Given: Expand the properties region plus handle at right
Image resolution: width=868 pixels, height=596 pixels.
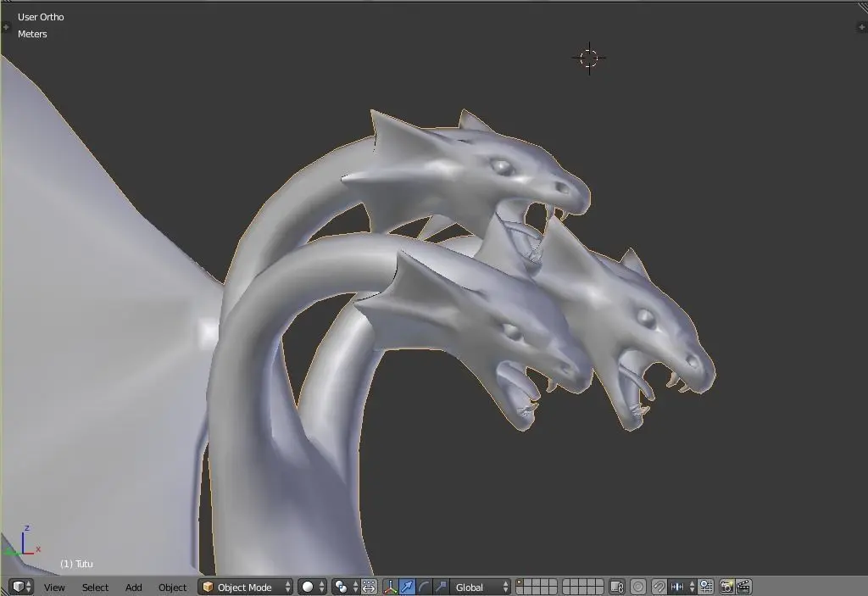Looking at the screenshot, I should coord(862,26).
